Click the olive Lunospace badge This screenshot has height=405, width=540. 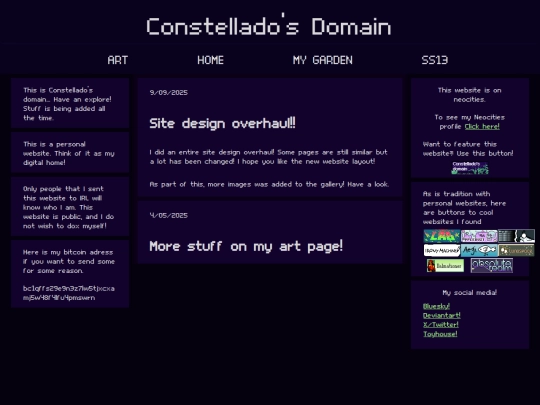[x=516, y=250]
